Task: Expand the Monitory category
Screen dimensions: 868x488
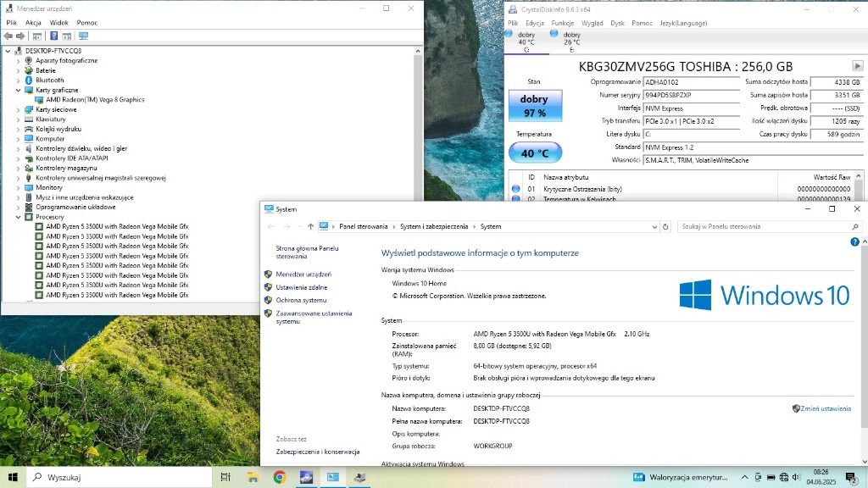Action: tap(19, 187)
